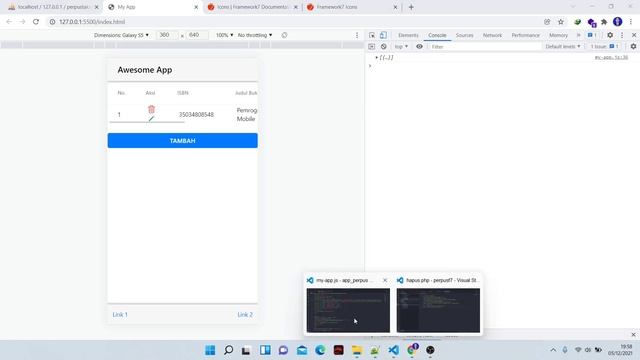
Task: Click the TAMBAH button
Action: [182, 140]
